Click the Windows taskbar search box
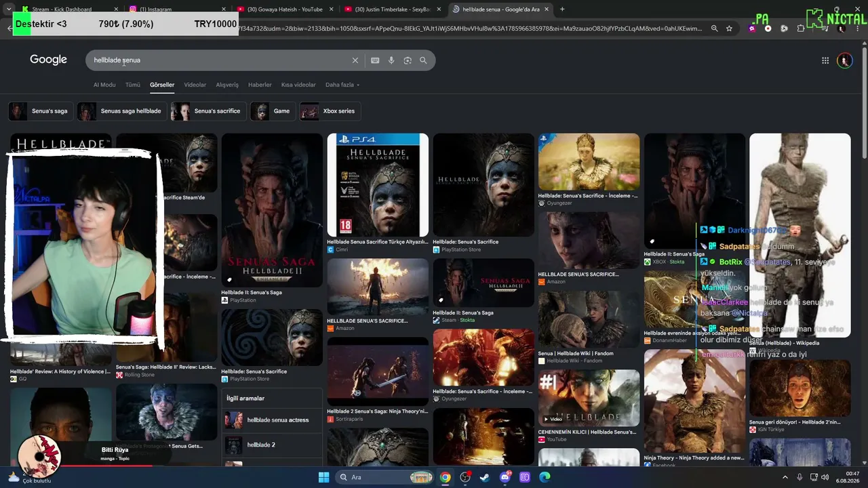This screenshot has height=488, width=868. tap(384, 477)
